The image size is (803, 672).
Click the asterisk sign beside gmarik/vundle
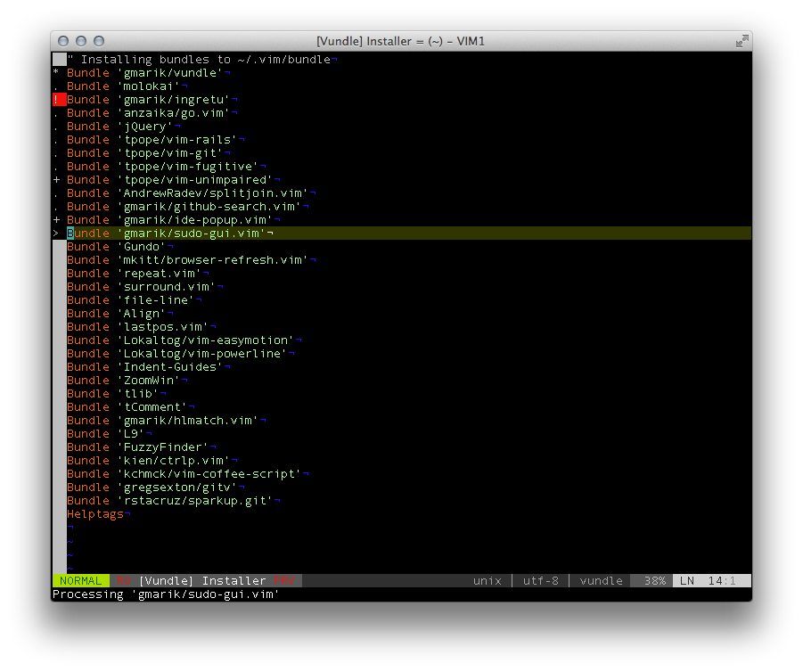pyautogui.click(x=56, y=73)
